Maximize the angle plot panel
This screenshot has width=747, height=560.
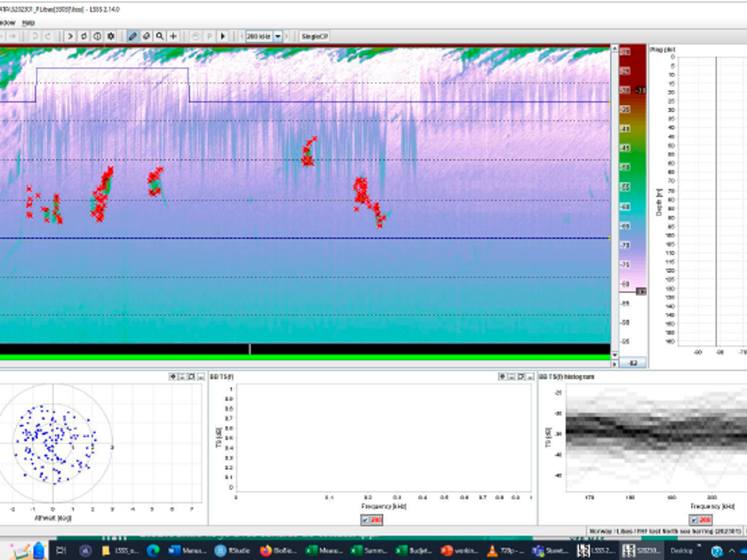191,376
